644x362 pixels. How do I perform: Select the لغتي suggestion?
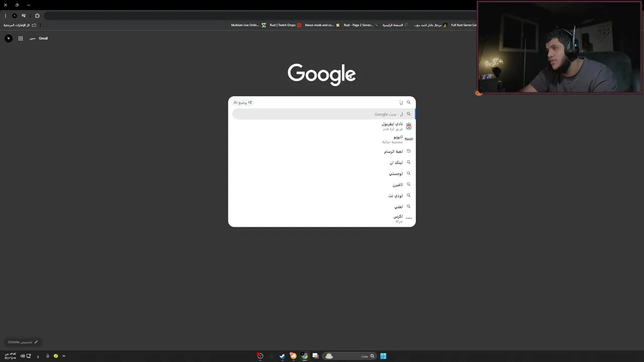click(x=322, y=207)
